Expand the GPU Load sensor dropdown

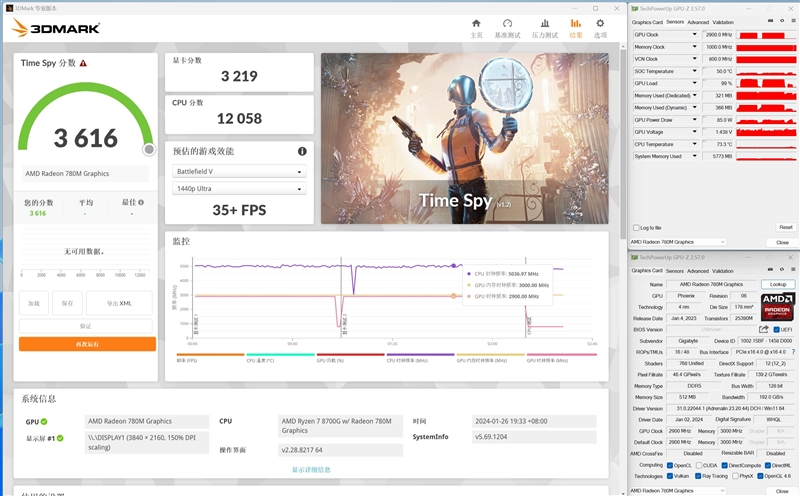(694, 83)
